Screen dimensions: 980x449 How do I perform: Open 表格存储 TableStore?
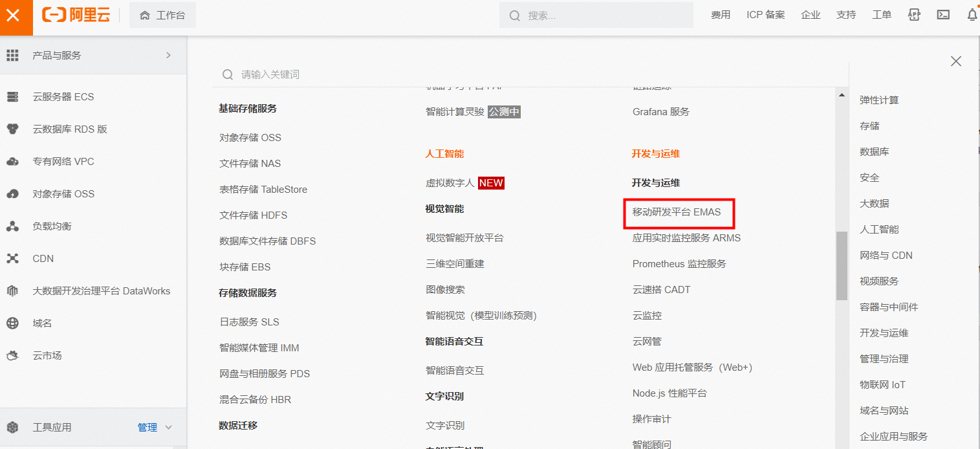tap(263, 190)
